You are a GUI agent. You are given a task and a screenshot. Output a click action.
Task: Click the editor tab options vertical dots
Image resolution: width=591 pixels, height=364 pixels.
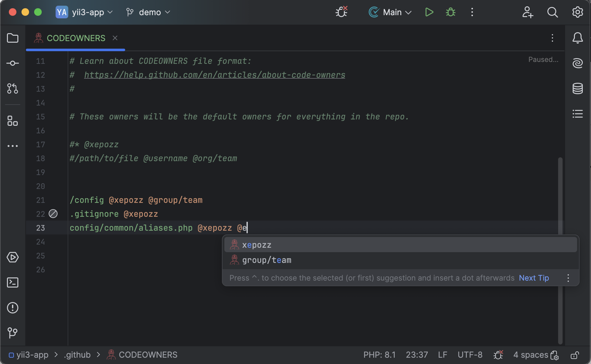click(x=552, y=38)
